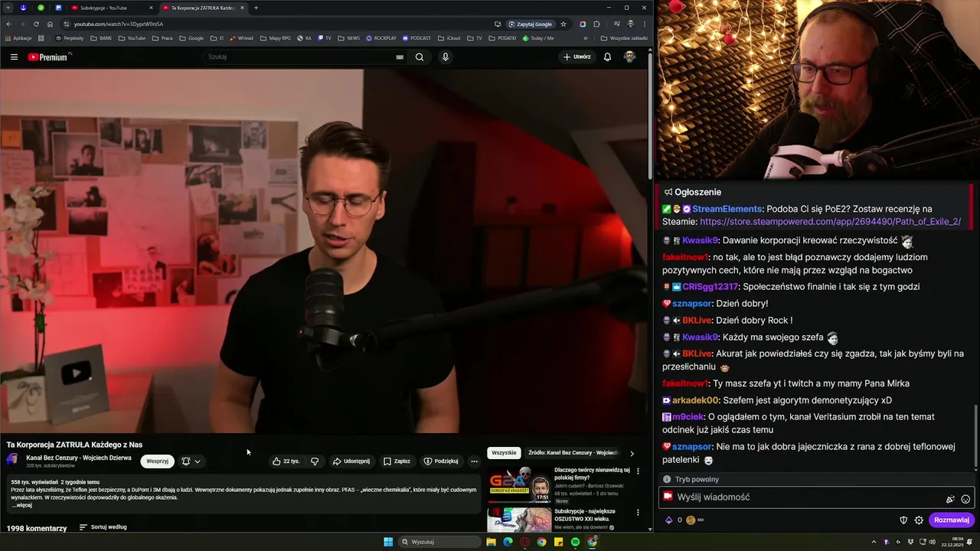Like the video showing 22 tys.
980x551 pixels.
coord(286,461)
